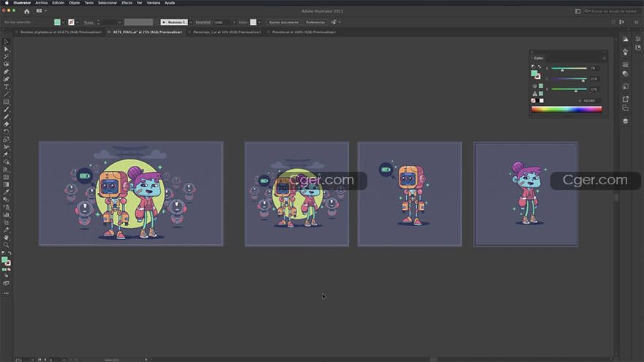Select the Selection tool arrow

[6, 42]
